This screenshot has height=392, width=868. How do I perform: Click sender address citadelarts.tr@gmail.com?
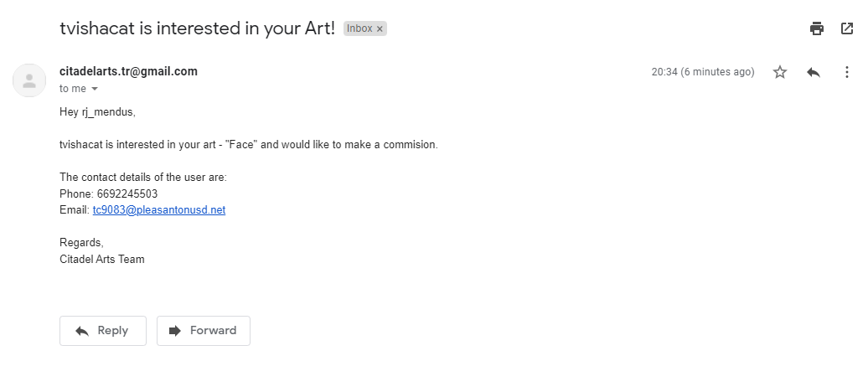128,71
